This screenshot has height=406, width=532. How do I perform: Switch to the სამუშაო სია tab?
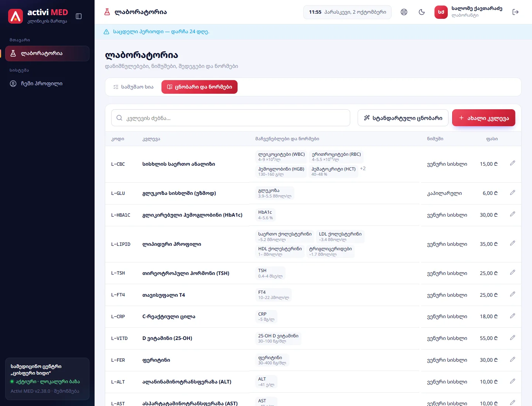pyautogui.click(x=133, y=87)
